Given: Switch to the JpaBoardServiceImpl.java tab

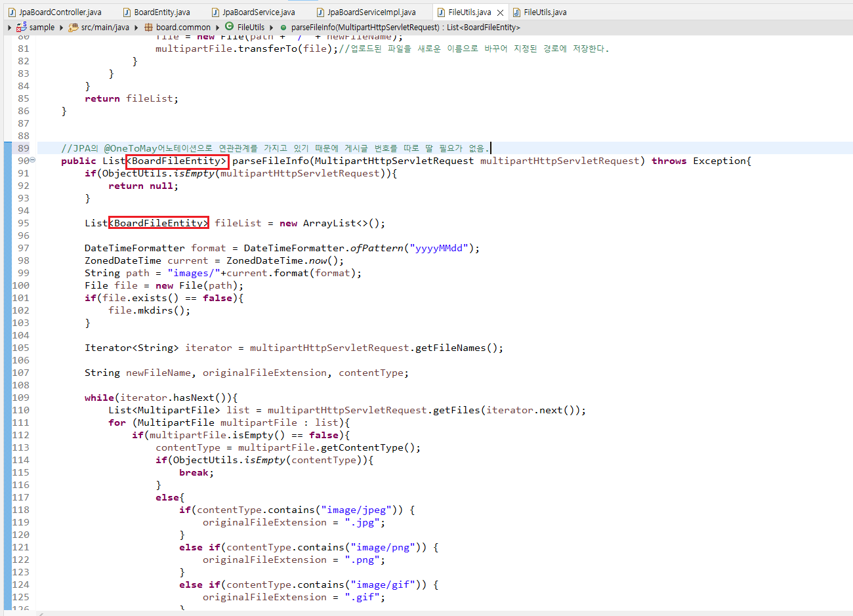Looking at the screenshot, I should 366,12.
